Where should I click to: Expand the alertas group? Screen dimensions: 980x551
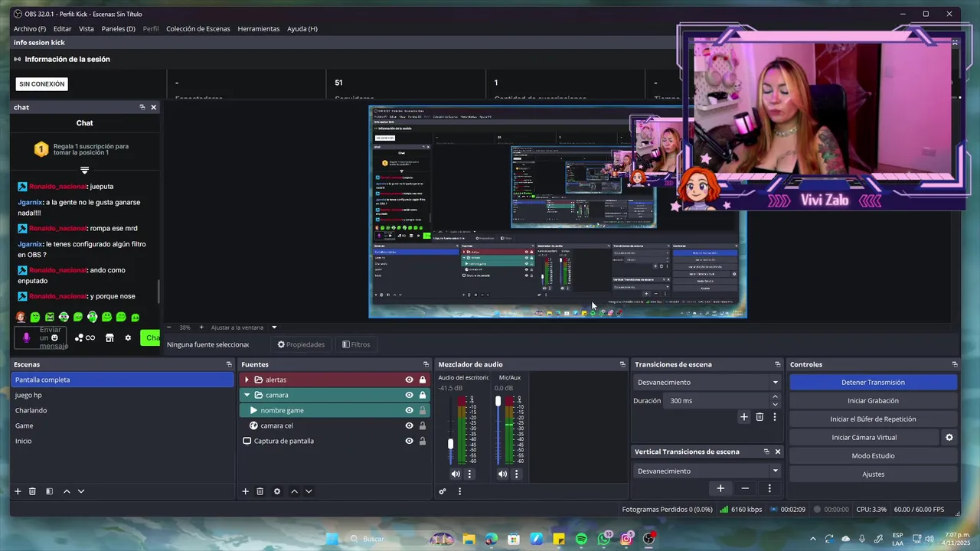pyautogui.click(x=247, y=380)
